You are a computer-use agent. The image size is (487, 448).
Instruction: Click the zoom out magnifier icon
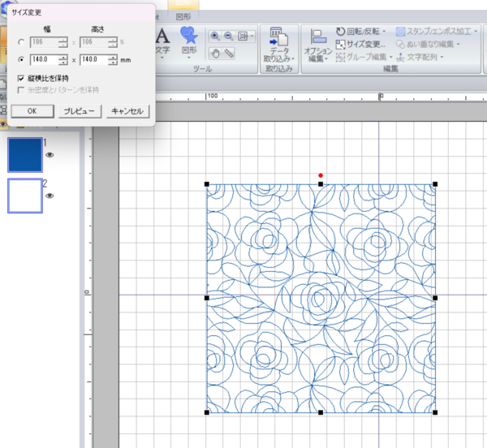coord(229,36)
